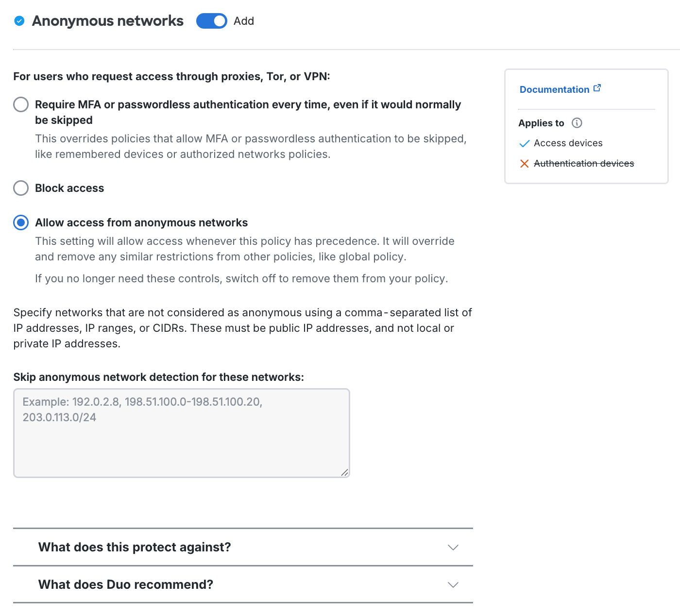The height and width of the screenshot is (616, 680).
Task: Click the chevron beside What does Duo recommend
Action: coord(453,584)
